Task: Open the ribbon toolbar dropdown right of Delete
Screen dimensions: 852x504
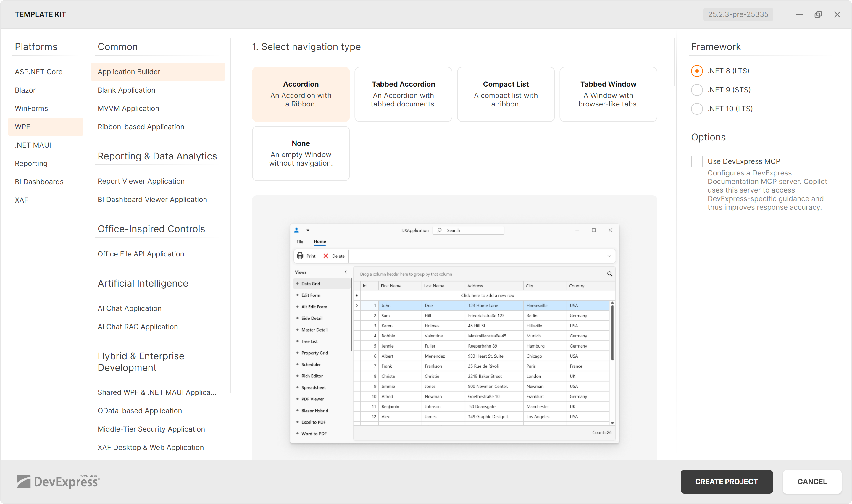Action: [609, 256]
